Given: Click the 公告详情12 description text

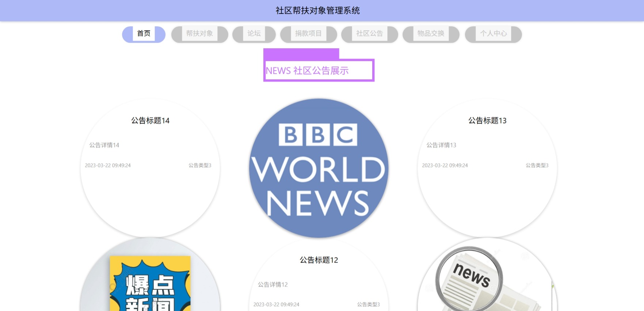Looking at the screenshot, I should click(x=273, y=285).
